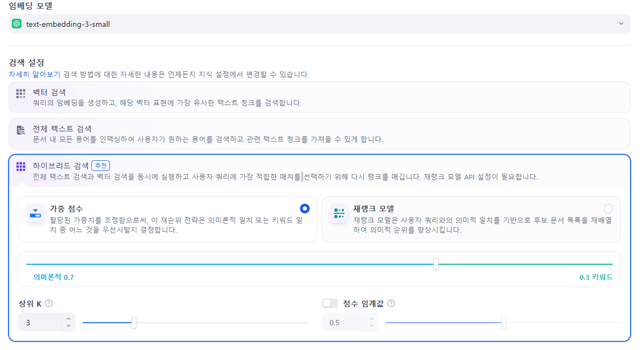Open the 자세히 알아보기 link

[34, 75]
